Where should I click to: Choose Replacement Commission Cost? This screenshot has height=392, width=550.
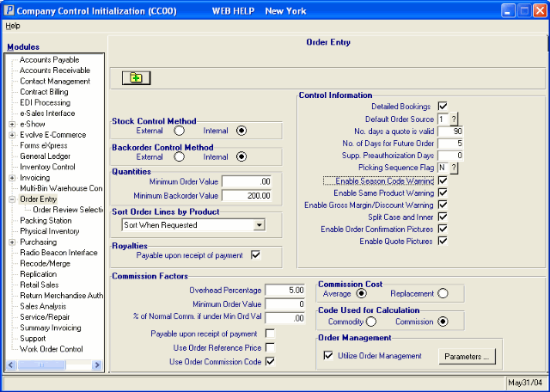coord(443,293)
